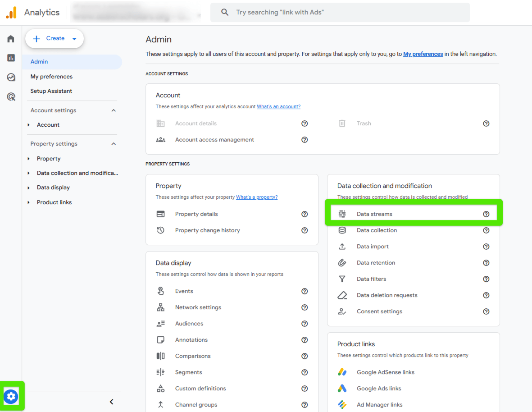Image resolution: width=532 pixels, height=412 pixels.
Task: Click the Admin gear icon
Action: click(x=11, y=396)
